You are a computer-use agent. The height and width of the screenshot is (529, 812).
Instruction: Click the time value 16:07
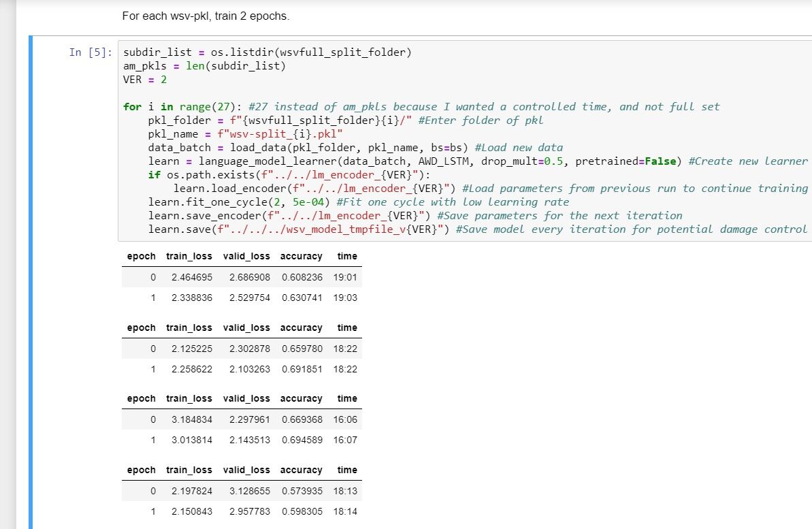(345, 440)
